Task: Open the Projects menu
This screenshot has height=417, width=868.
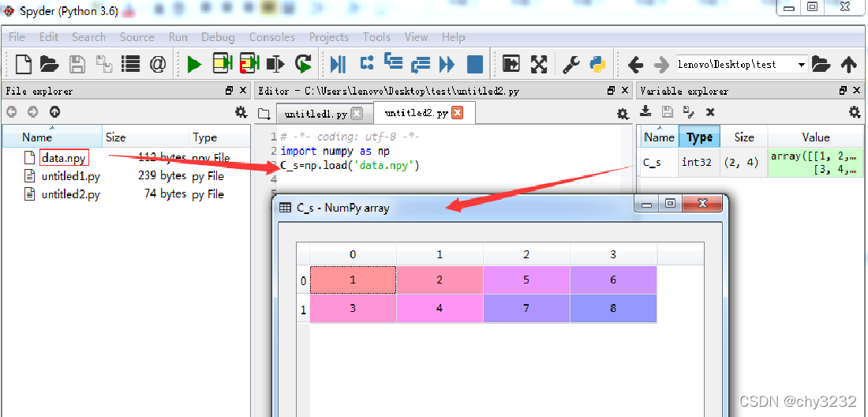Action: pos(329,37)
